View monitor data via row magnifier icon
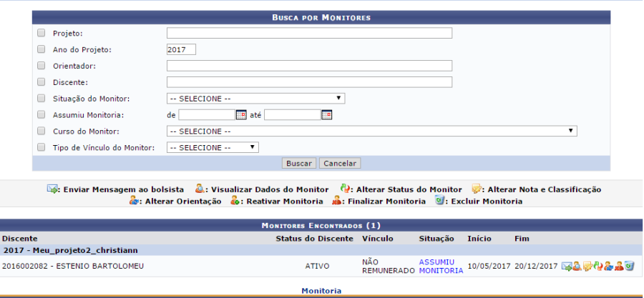644x298 pixels. pos(577,267)
